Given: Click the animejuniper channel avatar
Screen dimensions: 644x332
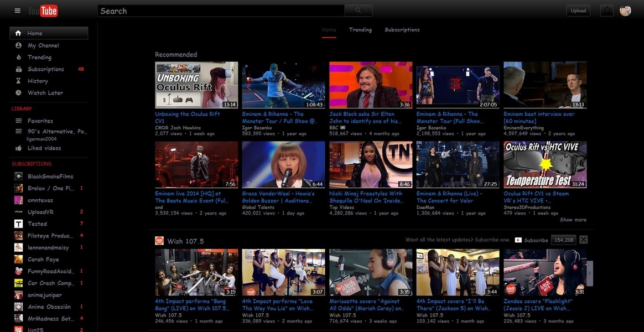Looking at the screenshot, I should tap(18, 295).
